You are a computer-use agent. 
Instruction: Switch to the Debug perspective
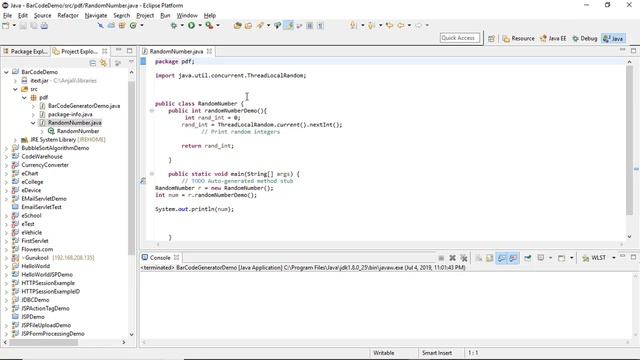[584, 38]
